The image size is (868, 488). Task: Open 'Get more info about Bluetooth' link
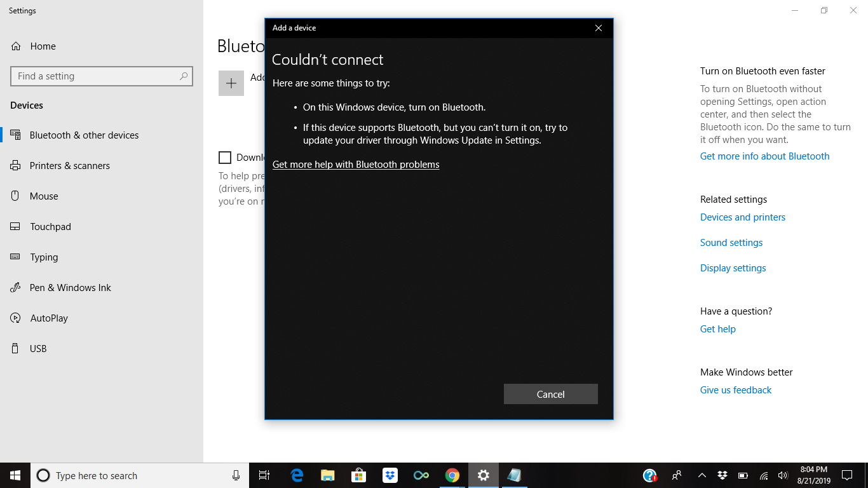click(x=765, y=156)
